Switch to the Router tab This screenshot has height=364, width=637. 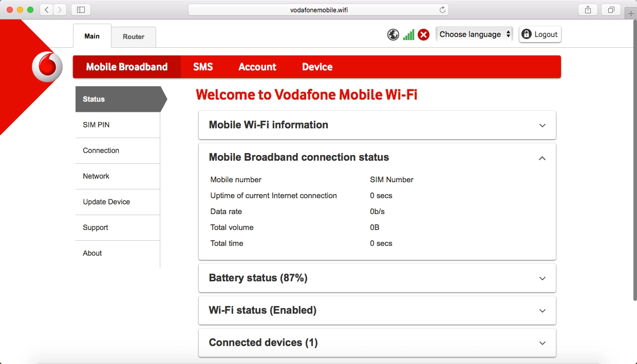coord(133,36)
